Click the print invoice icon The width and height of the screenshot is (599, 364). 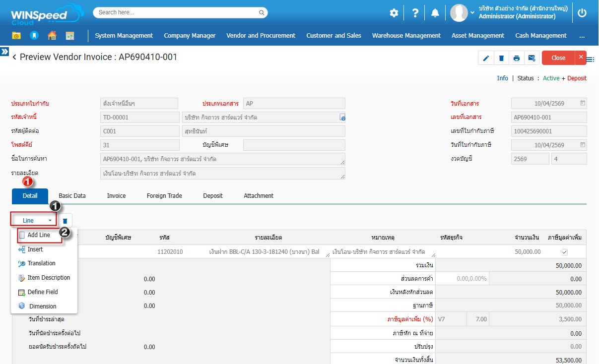(x=517, y=58)
